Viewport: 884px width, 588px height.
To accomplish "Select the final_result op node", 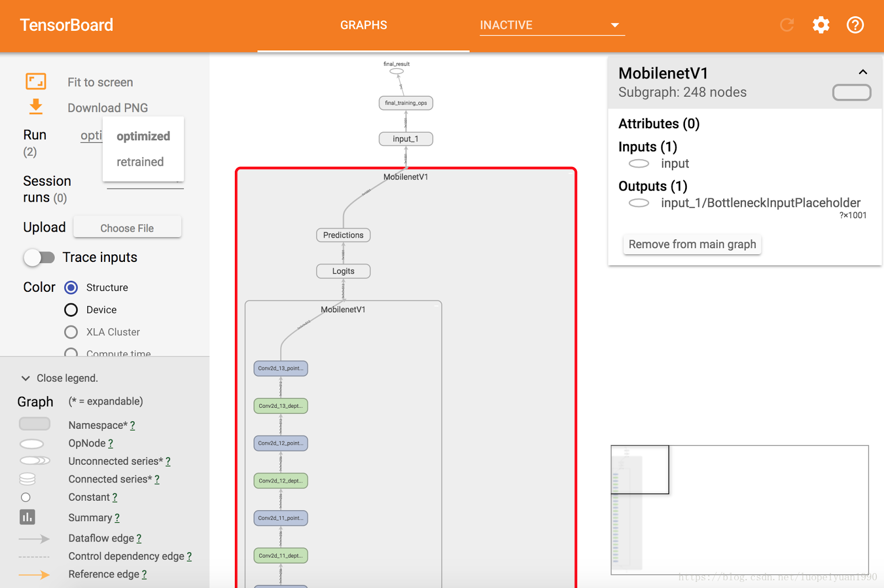I will tap(397, 71).
